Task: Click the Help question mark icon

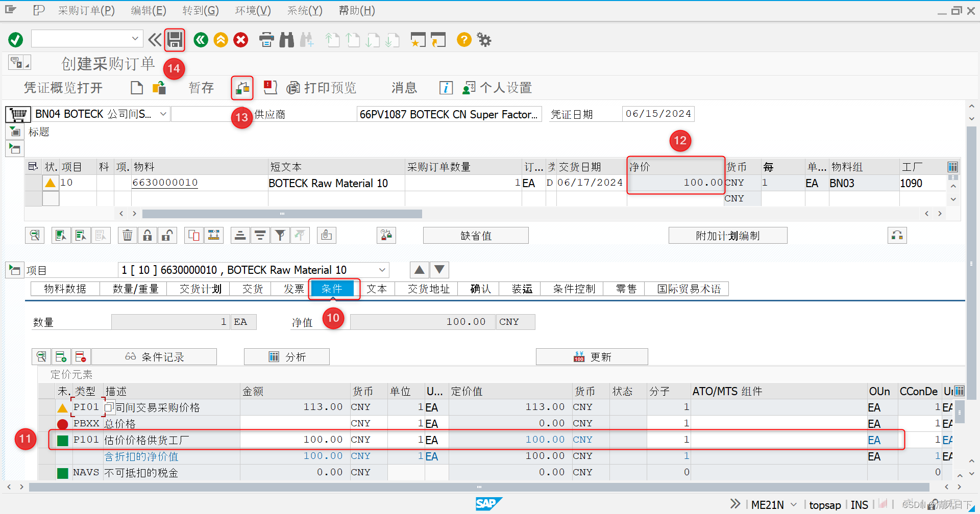Action: (464, 40)
